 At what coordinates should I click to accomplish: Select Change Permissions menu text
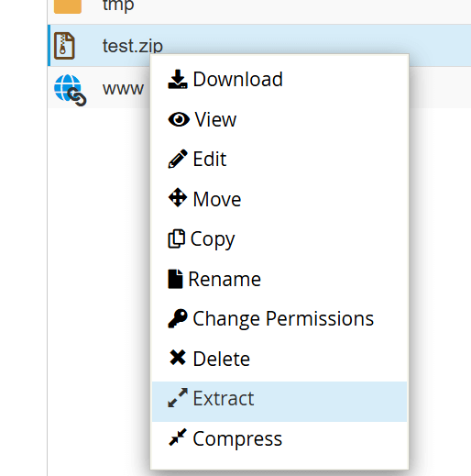[283, 319]
